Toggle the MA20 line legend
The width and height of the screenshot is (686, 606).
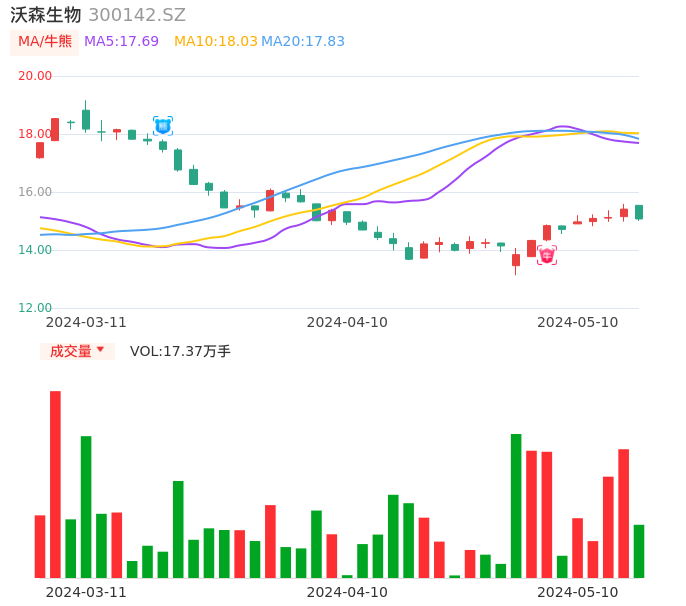click(x=303, y=42)
